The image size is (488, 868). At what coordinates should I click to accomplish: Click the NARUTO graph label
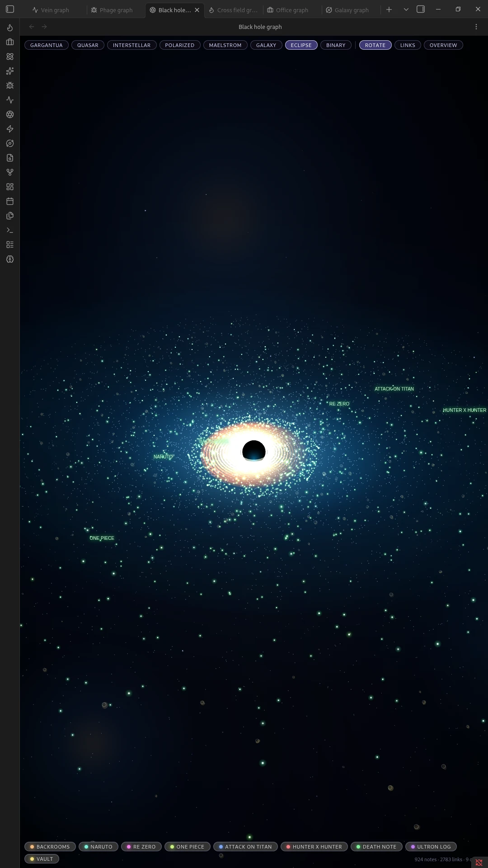tap(163, 457)
